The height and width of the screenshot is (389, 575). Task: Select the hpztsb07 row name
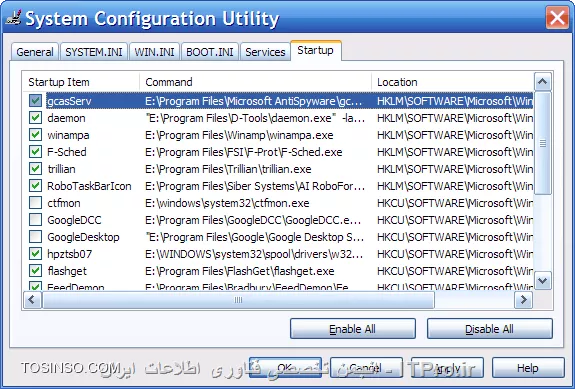[x=70, y=254]
